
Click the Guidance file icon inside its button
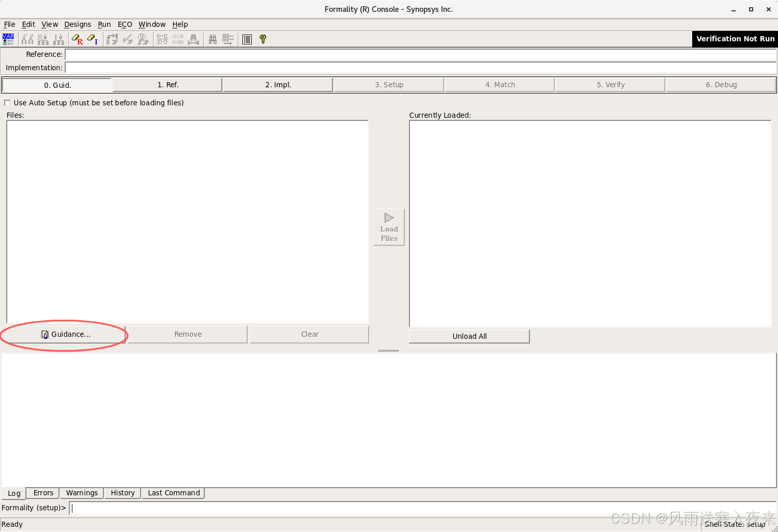tap(44, 334)
